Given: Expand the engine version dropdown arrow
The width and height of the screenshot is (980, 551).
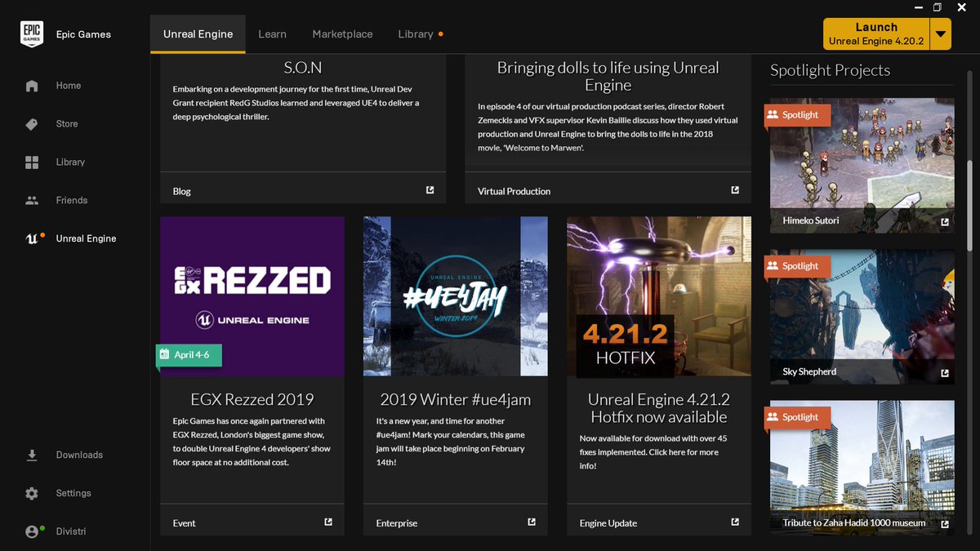Looking at the screenshot, I should click(941, 34).
